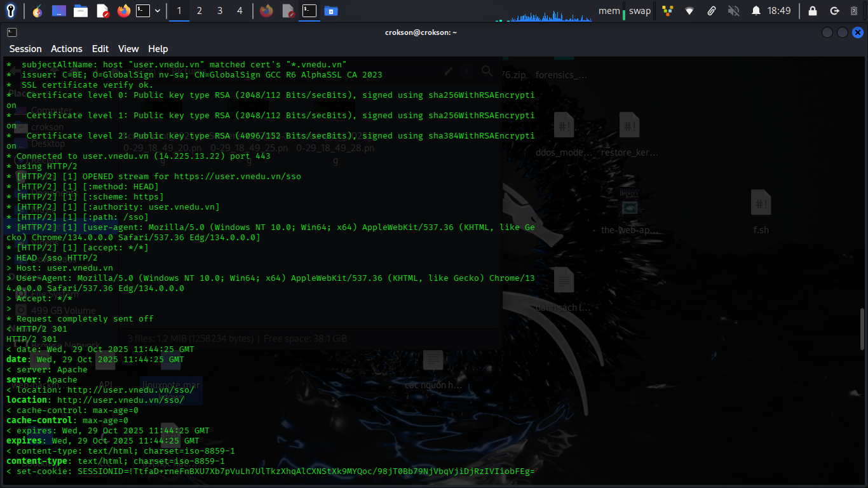
Task: Unmute the system audio in the tray
Action: coord(734,11)
